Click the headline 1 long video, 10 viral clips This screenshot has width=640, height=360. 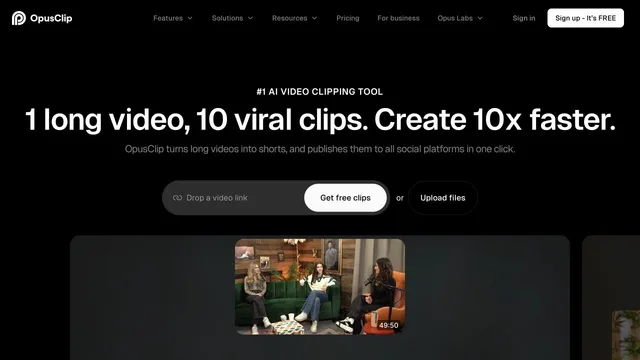(x=320, y=120)
